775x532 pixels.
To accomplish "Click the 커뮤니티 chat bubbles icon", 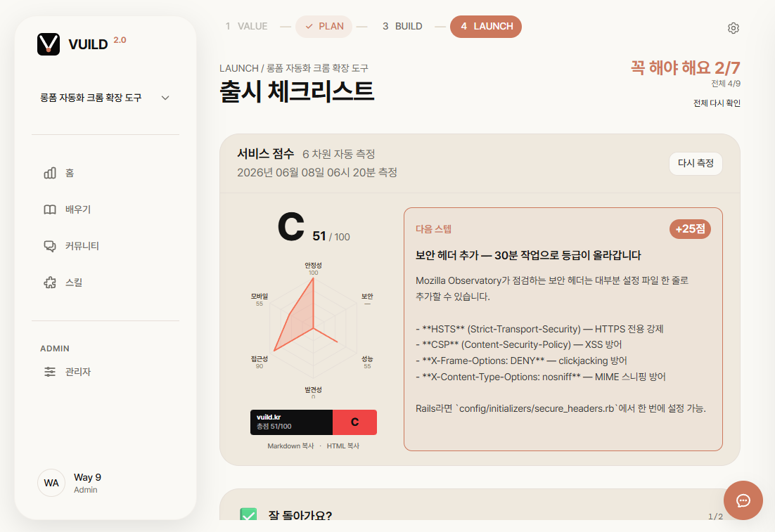I will pyautogui.click(x=50, y=246).
